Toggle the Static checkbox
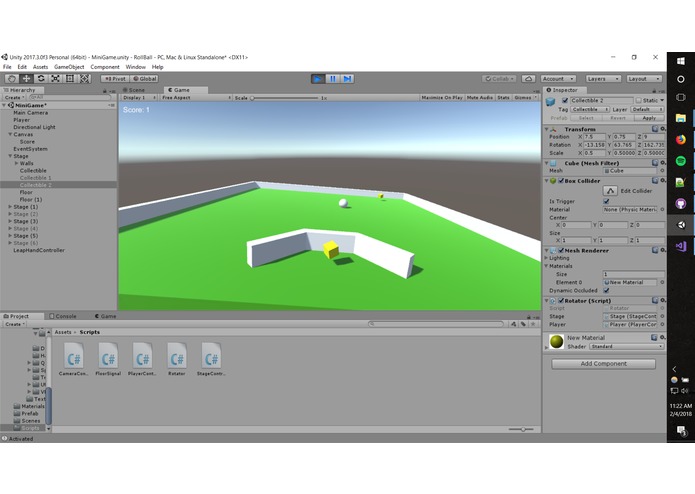695x494 pixels. click(x=638, y=101)
